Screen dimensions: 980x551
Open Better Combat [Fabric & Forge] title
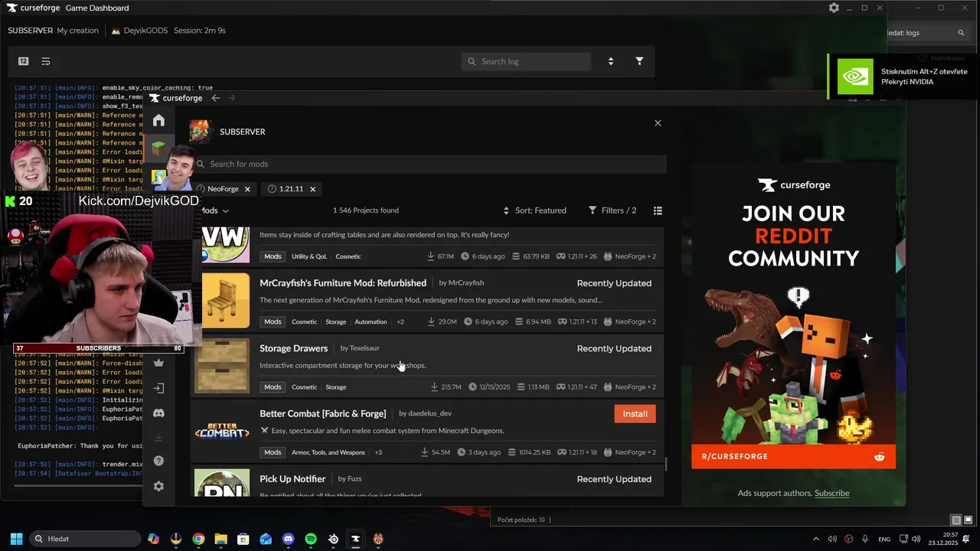pyautogui.click(x=322, y=414)
